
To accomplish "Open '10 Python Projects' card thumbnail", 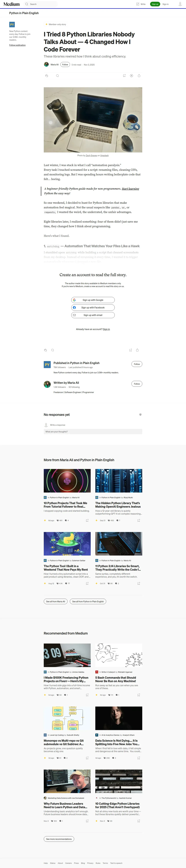I will [67, 481].
